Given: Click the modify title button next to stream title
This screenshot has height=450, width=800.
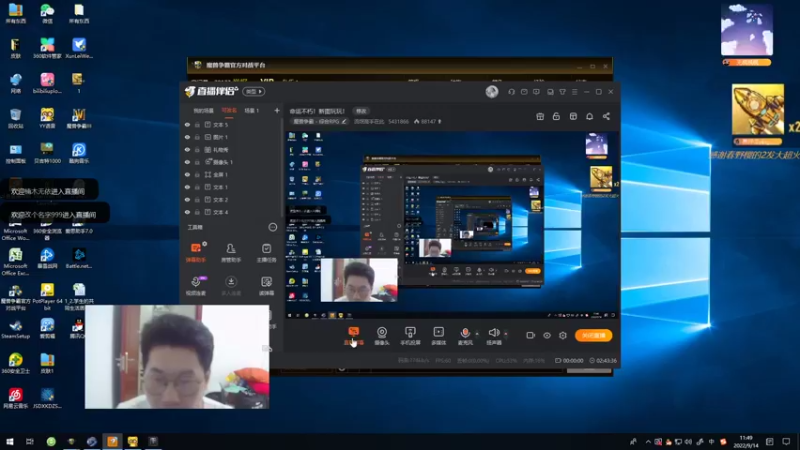Looking at the screenshot, I should pyautogui.click(x=361, y=111).
